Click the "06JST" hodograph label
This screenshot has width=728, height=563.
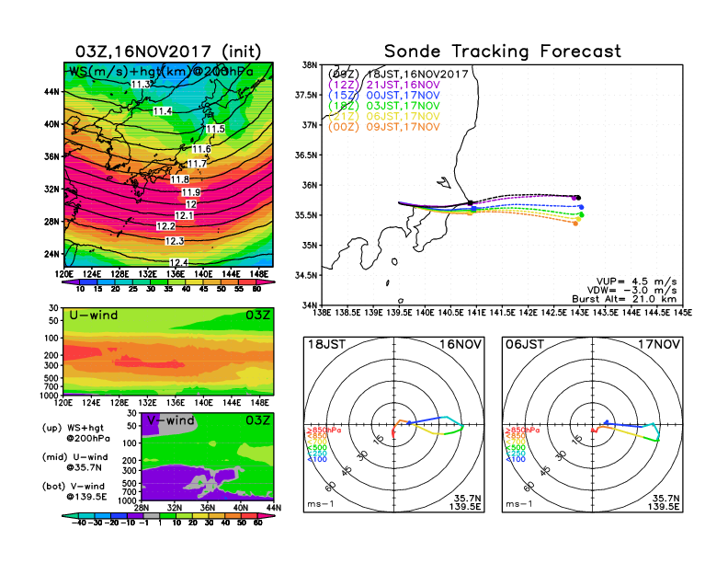(525, 344)
